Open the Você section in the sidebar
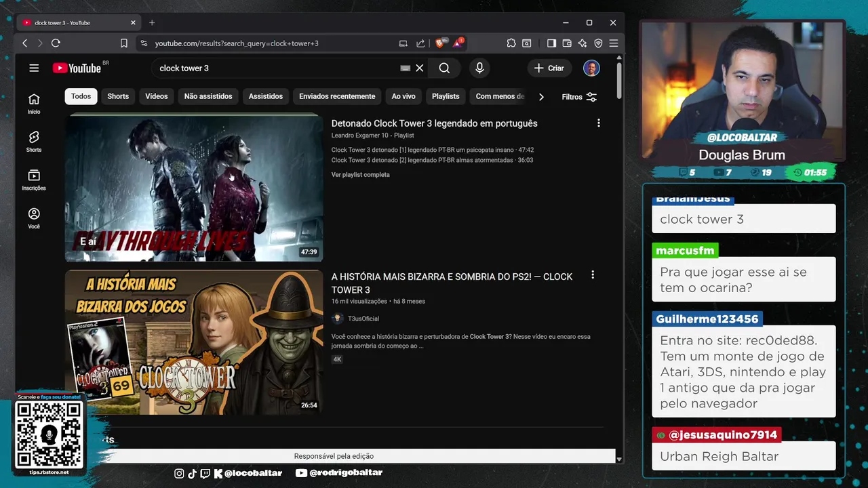The width and height of the screenshot is (868, 488). point(34,218)
